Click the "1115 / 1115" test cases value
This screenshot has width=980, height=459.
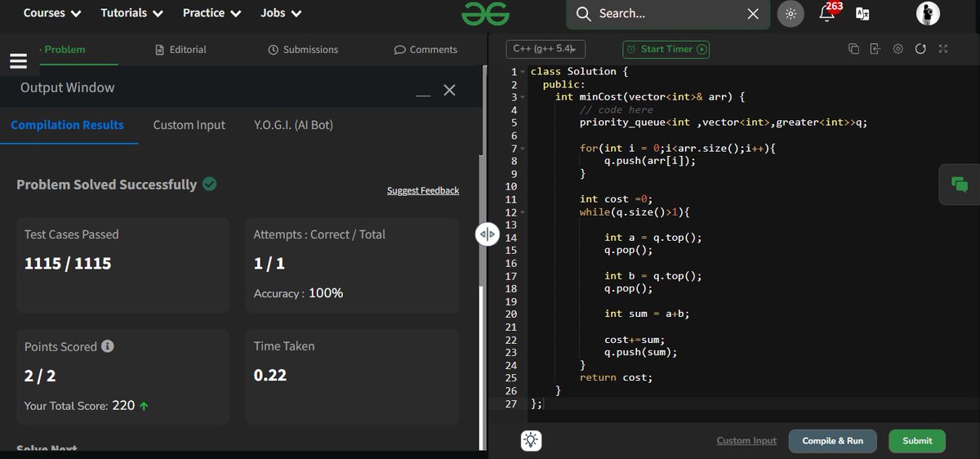pos(68,264)
